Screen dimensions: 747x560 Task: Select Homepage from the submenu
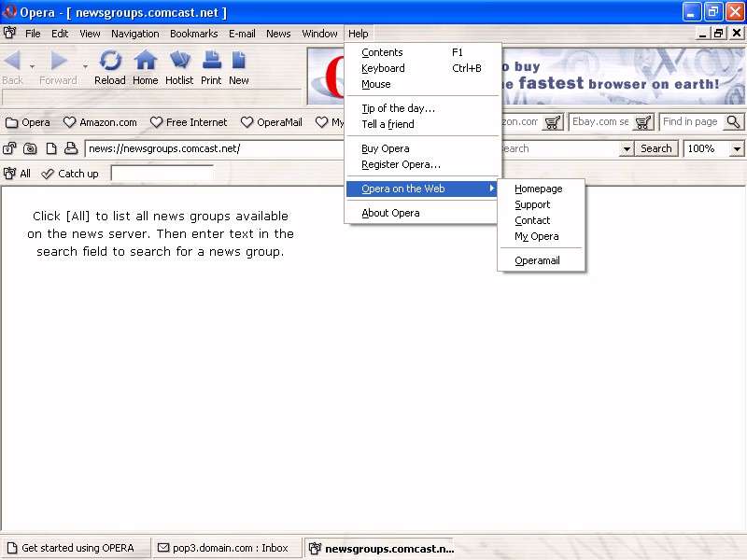(x=539, y=189)
